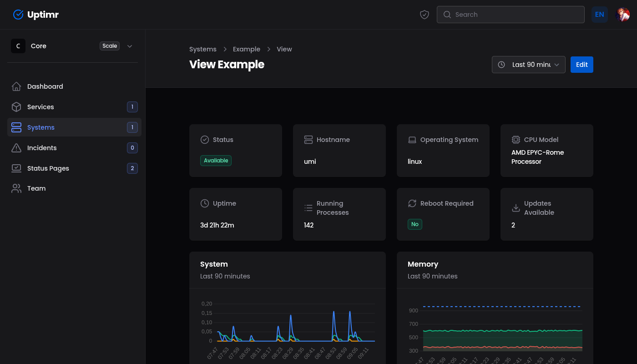Click the Available status badge
This screenshot has width=637, height=364.
(216, 161)
